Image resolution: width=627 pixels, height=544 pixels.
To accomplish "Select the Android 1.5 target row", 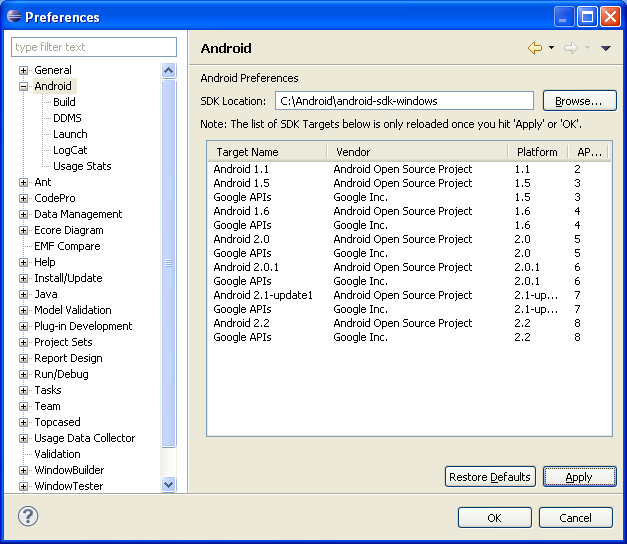I will coord(409,183).
